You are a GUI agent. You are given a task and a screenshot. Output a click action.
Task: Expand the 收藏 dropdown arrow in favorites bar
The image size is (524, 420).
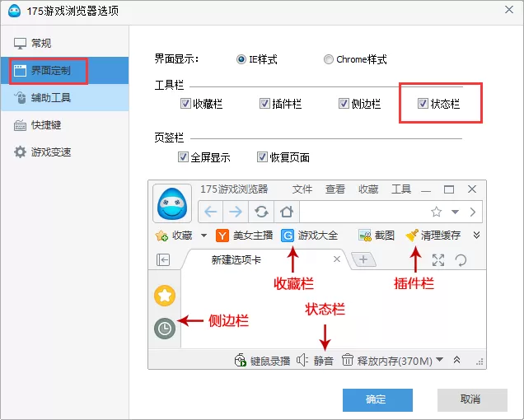(204, 236)
